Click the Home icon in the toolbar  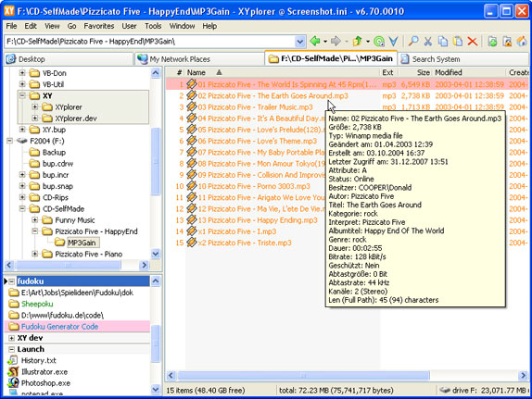(x=522, y=42)
